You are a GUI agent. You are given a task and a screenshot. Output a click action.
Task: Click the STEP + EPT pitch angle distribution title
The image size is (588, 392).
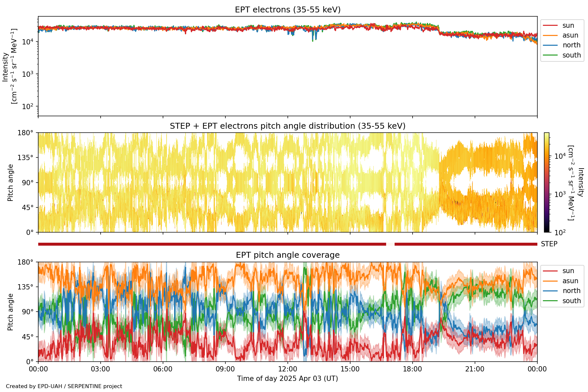[x=287, y=126]
